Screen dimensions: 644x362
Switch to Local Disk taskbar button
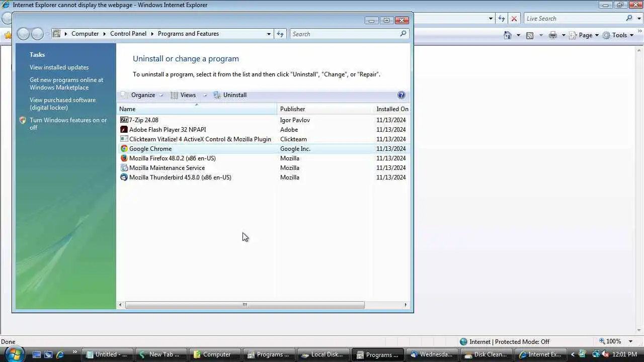(x=323, y=354)
